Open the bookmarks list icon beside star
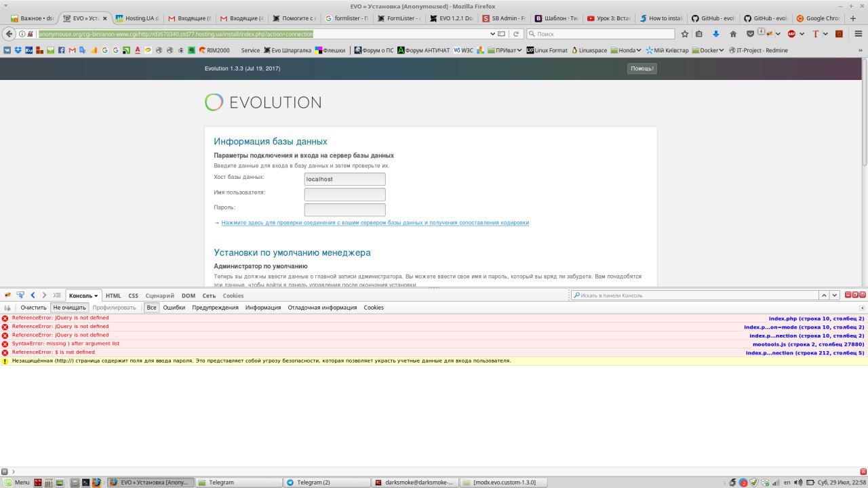 point(699,34)
